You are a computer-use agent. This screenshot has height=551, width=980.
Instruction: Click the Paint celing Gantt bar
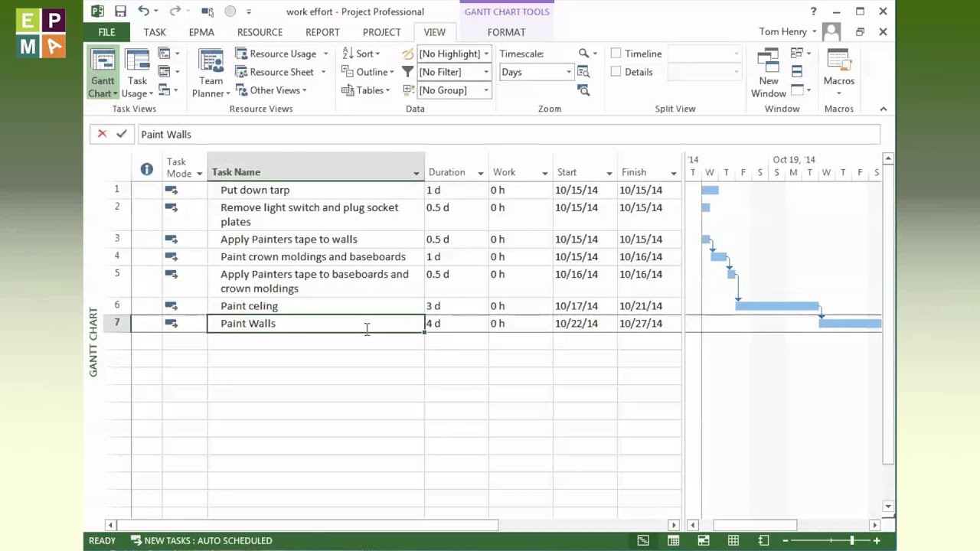[777, 306]
